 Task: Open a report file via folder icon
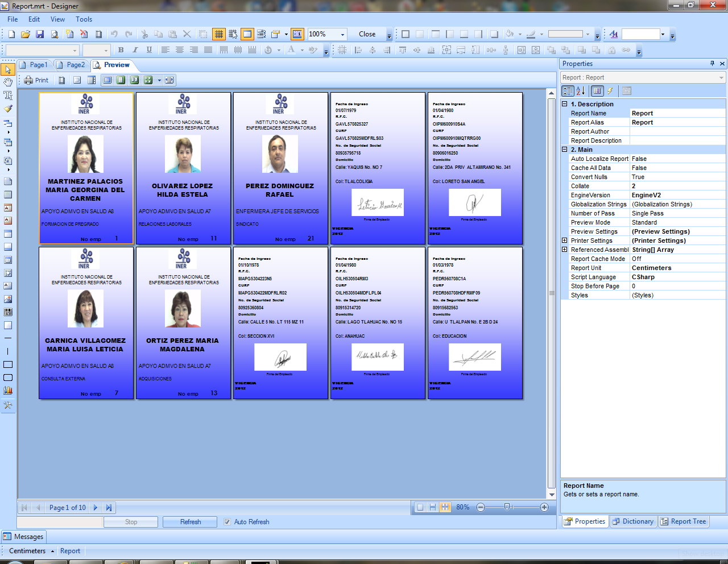click(x=26, y=34)
